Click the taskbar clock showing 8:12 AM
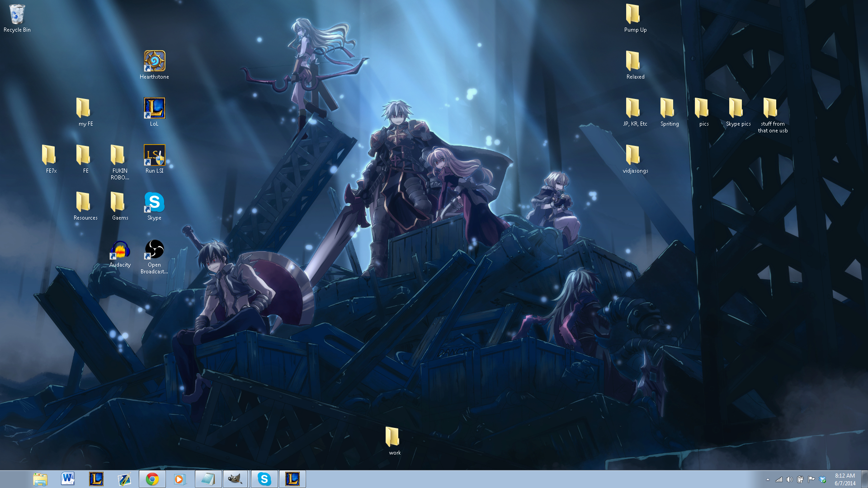 844,479
